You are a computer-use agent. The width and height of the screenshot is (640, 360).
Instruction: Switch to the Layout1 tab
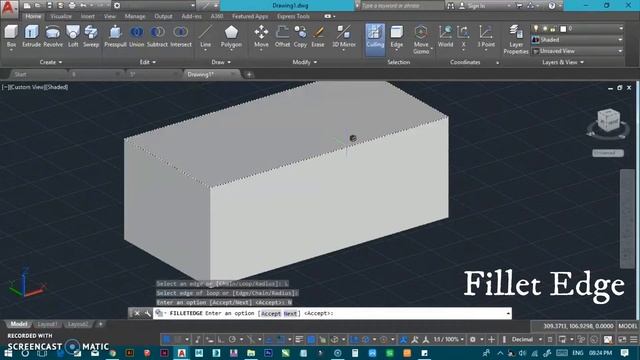click(47, 324)
